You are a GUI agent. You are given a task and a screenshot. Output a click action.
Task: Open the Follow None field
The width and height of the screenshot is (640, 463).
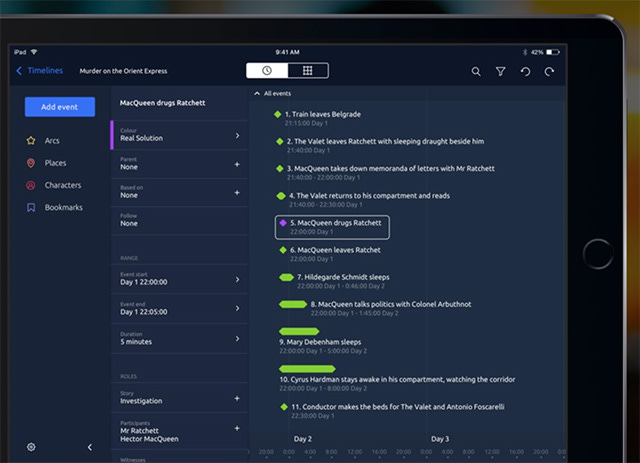pyautogui.click(x=180, y=220)
